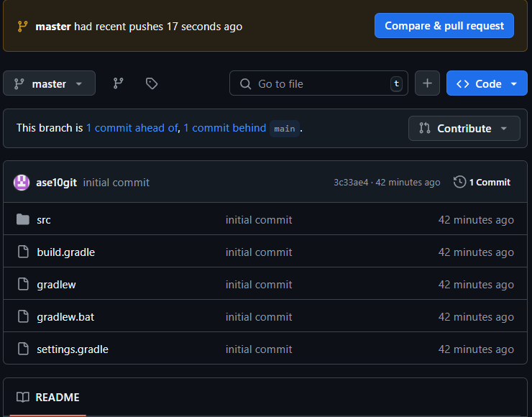Click the Code angle brackets icon
Viewport: 532px width, 417px height.
pos(463,84)
